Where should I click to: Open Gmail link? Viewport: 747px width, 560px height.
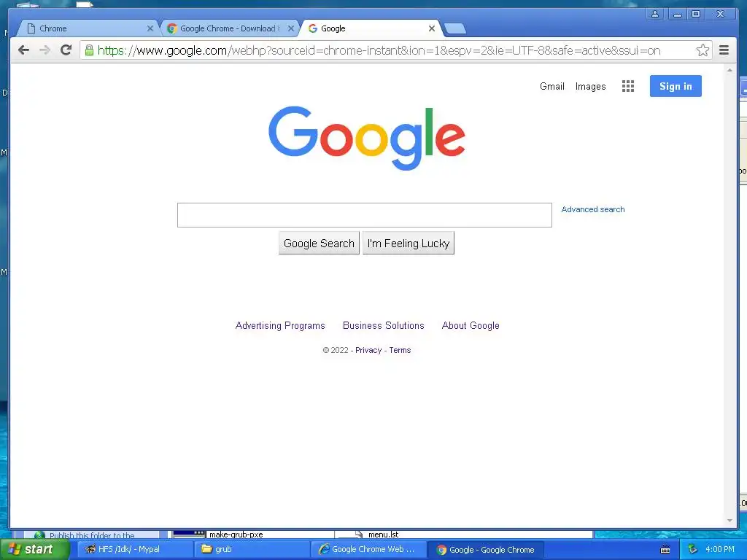click(551, 86)
